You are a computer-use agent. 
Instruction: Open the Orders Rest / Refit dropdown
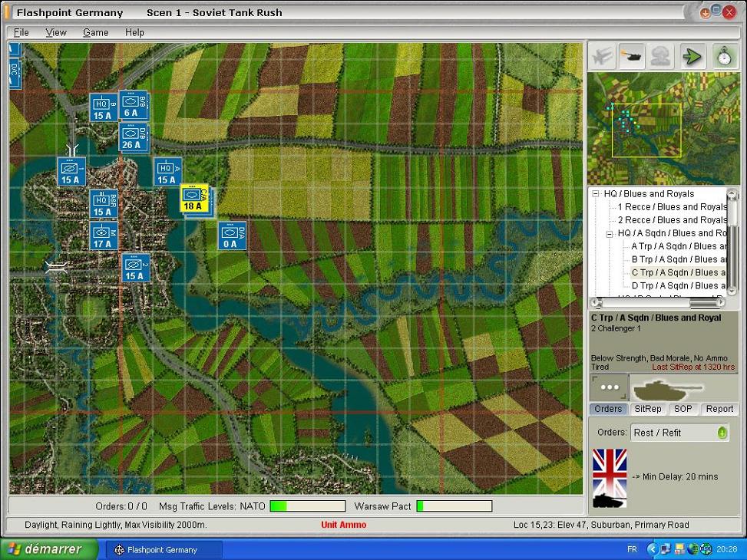[680, 433]
